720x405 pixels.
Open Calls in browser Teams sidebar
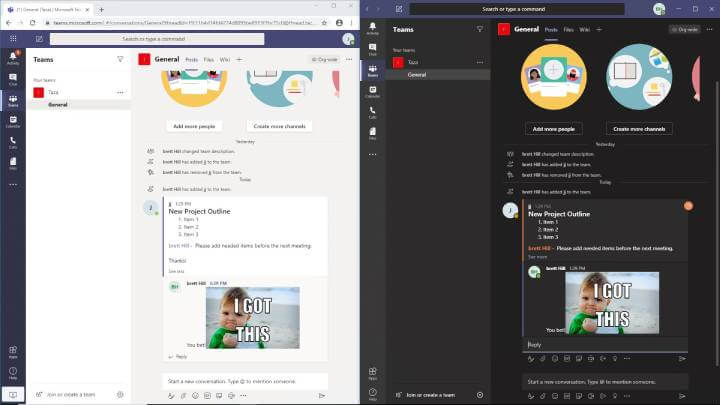(x=13, y=143)
